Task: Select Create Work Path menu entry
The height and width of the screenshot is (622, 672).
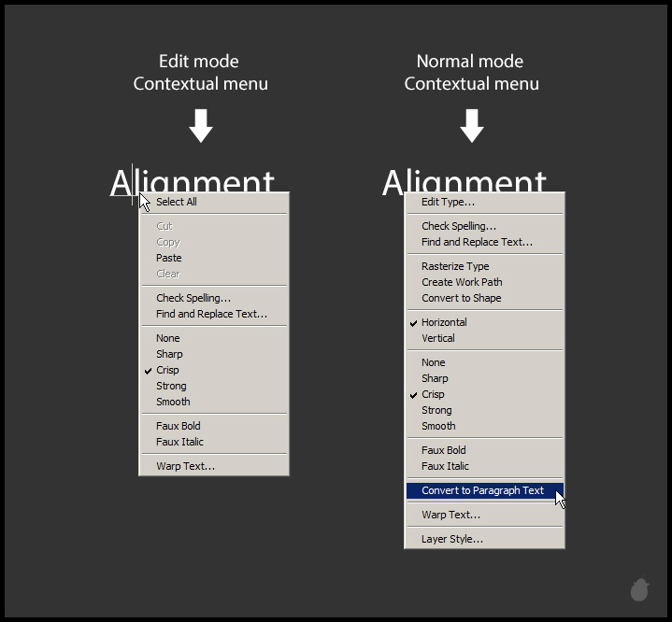Action: [462, 282]
